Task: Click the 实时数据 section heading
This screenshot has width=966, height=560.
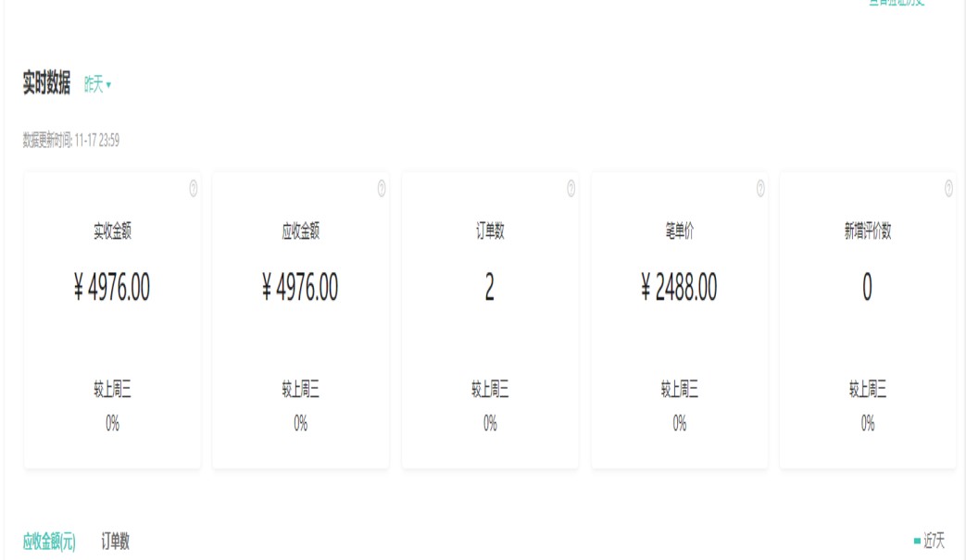Action: pyautogui.click(x=46, y=85)
